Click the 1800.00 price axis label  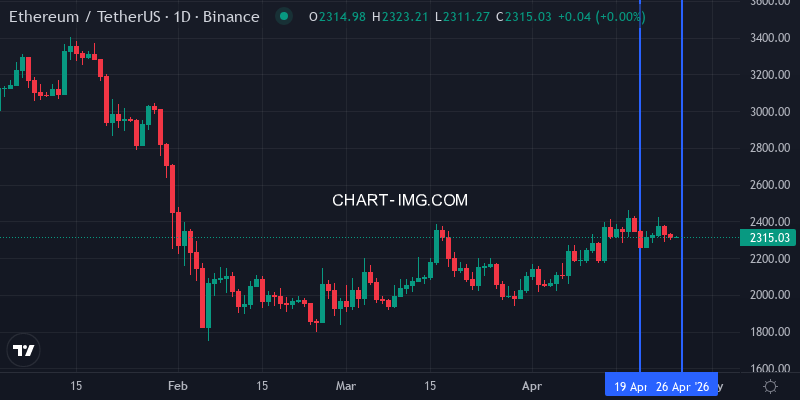click(x=770, y=332)
